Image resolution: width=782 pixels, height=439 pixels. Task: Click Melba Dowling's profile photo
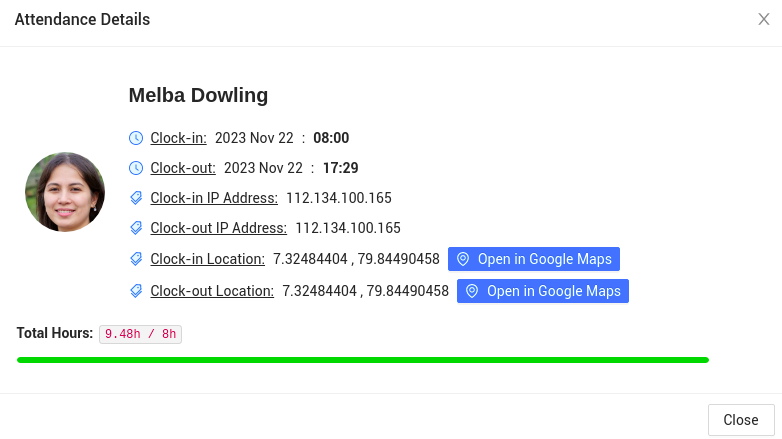65,192
